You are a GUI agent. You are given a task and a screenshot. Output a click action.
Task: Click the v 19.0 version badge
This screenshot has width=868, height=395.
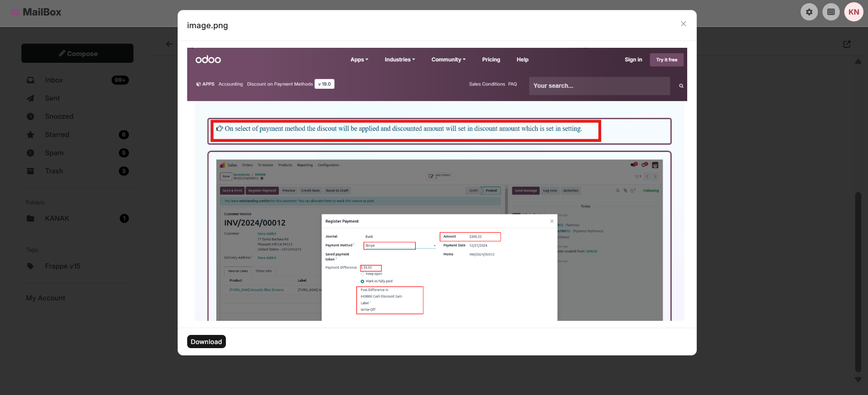tap(325, 84)
